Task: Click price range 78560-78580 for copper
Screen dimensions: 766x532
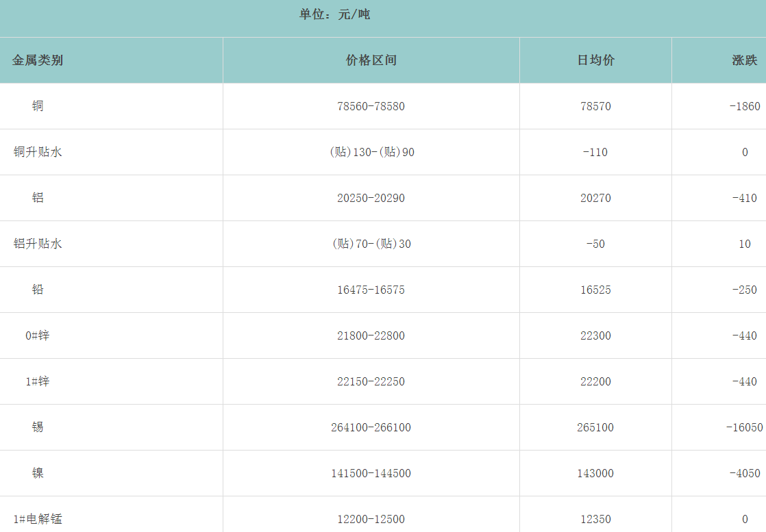Action: 371,107
